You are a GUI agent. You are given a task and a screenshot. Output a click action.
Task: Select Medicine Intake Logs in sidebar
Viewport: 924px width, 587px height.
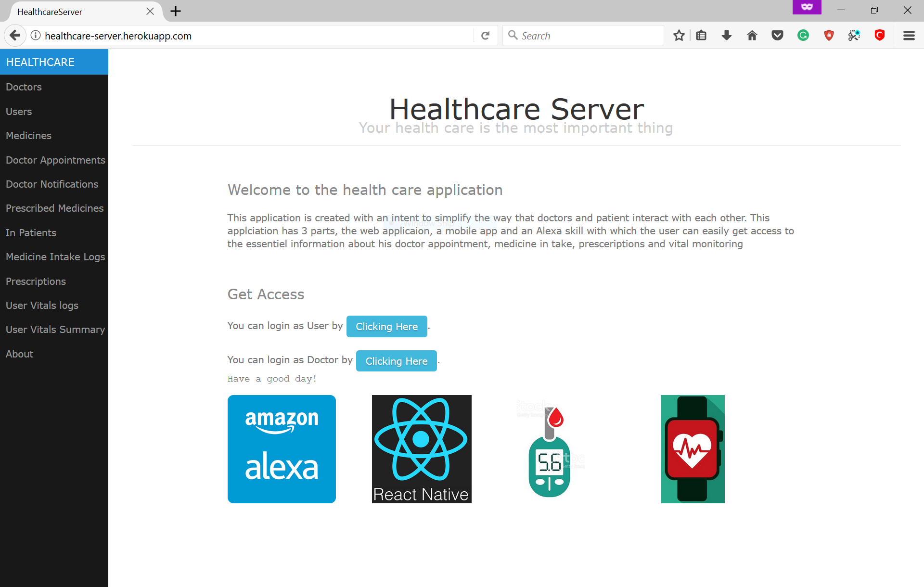[55, 257]
